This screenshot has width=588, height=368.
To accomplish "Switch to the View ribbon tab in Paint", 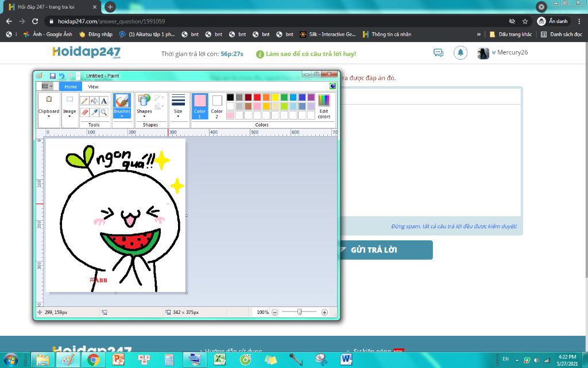I will click(93, 86).
